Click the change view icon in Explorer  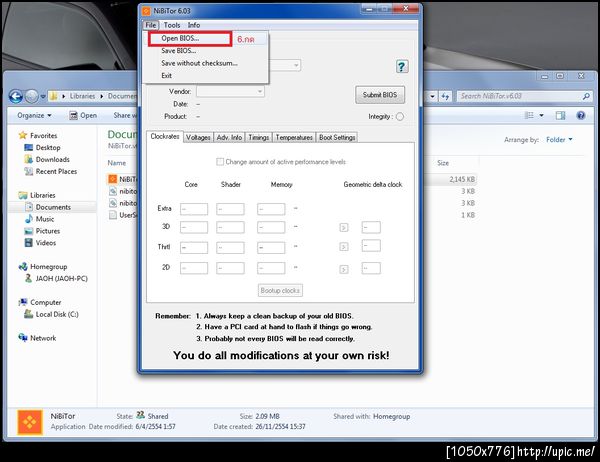click(x=529, y=115)
